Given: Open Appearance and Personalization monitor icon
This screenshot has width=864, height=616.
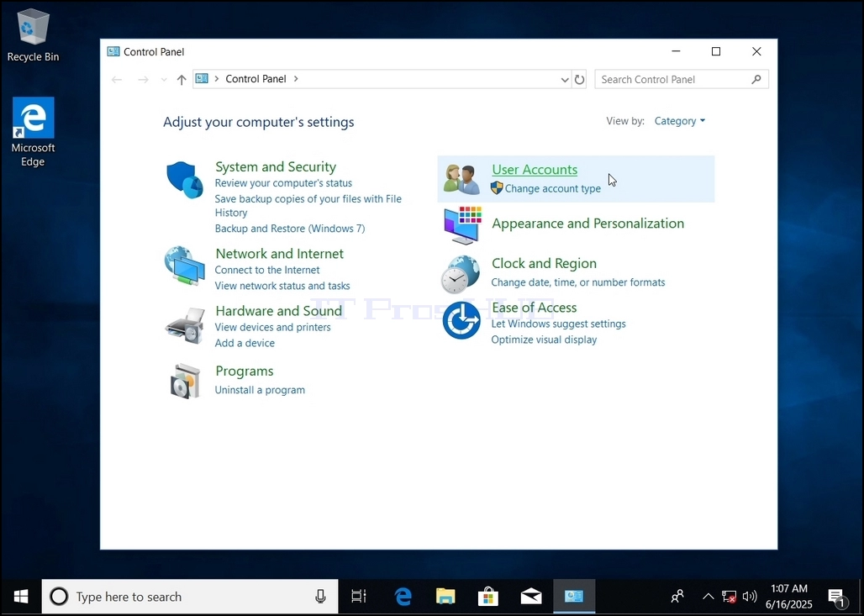Looking at the screenshot, I should (463, 225).
